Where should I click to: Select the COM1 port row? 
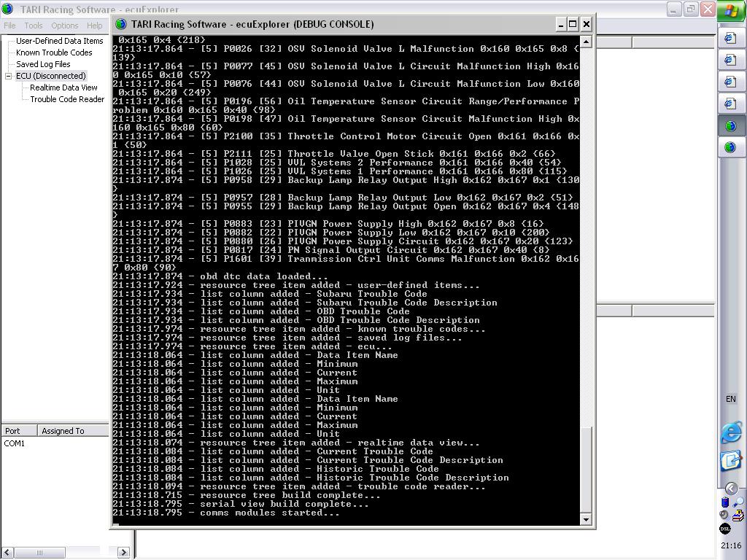15,443
